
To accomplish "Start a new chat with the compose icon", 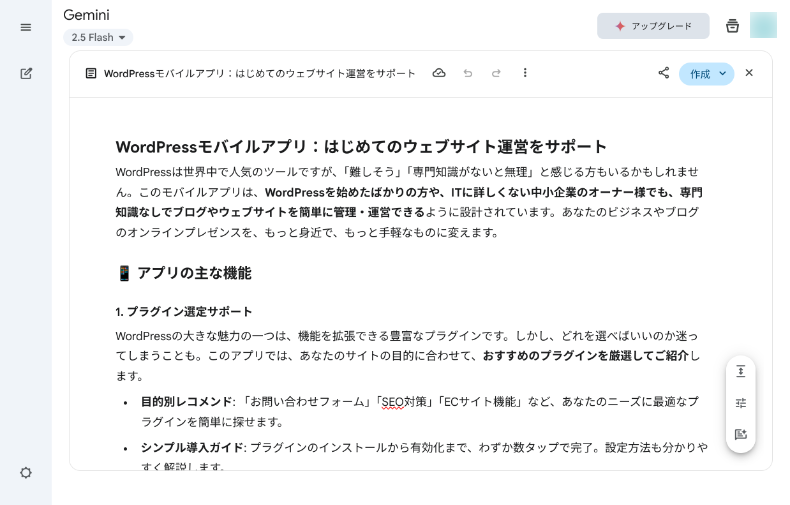I will click(26, 74).
